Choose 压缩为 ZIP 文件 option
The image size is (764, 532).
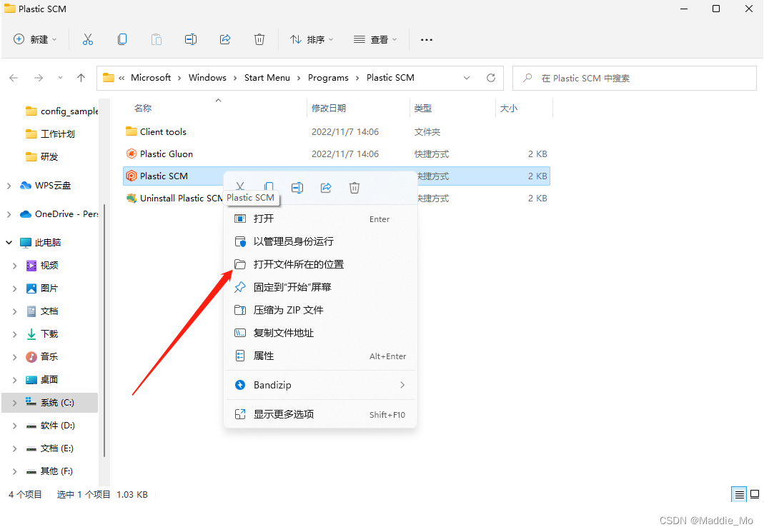(321, 310)
